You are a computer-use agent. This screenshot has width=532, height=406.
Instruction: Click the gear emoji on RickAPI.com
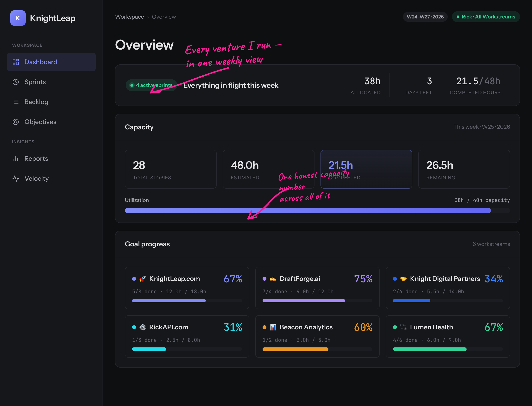coord(142,327)
